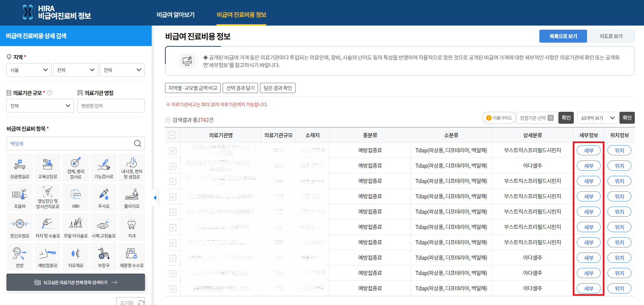Pick the 예방접종료 category icon

coord(48,256)
